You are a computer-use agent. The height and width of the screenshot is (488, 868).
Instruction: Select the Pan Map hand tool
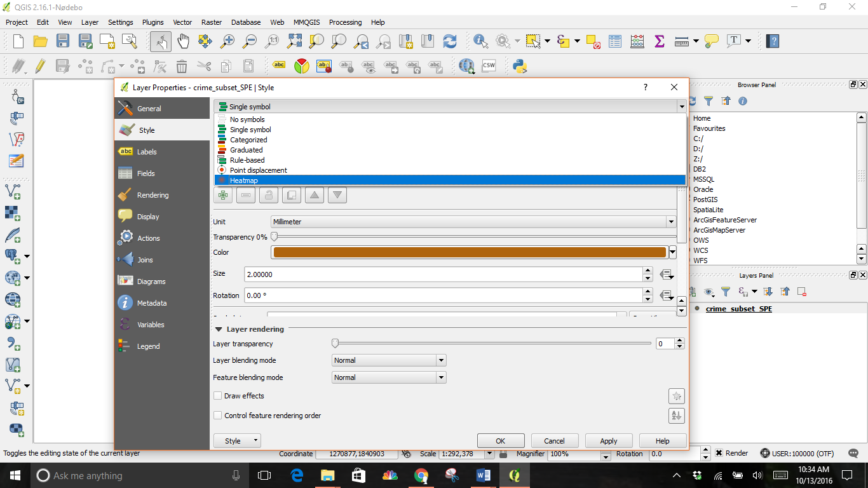click(x=183, y=41)
